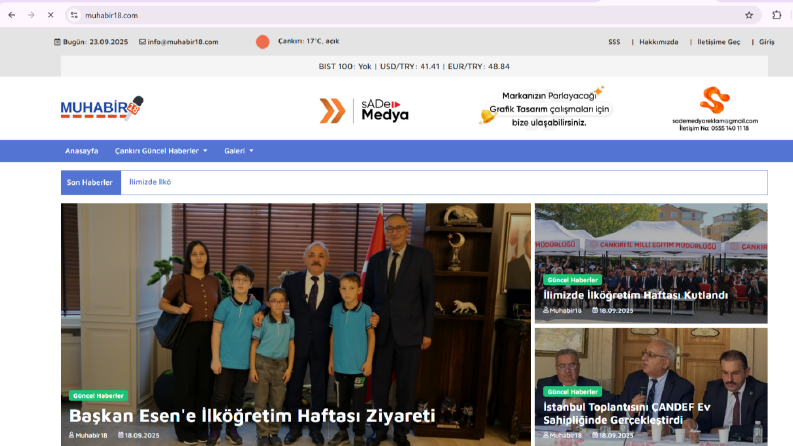Open info@muhabir18.com email link

pyautogui.click(x=183, y=42)
